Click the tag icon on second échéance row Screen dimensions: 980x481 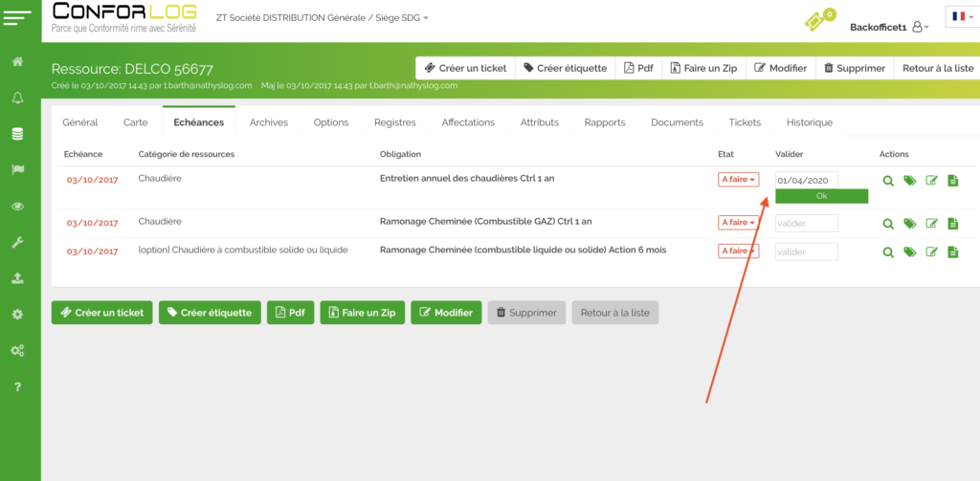click(x=909, y=223)
